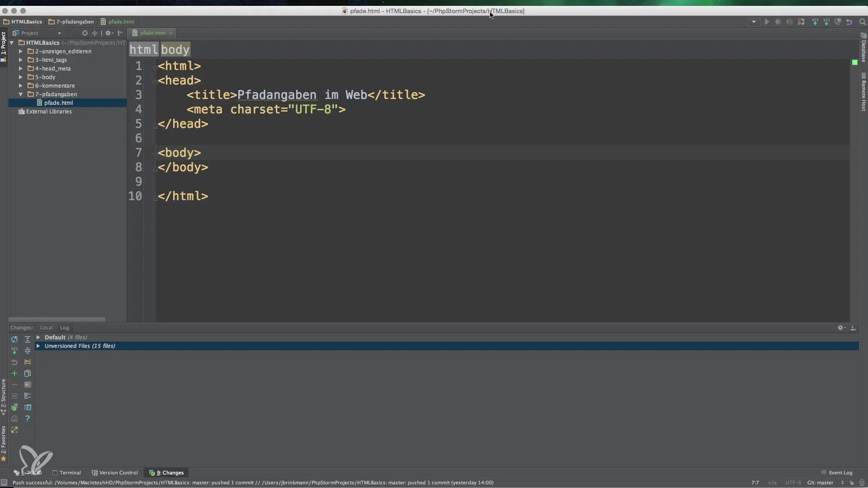Click body breadcrumb in editor

point(175,50)
